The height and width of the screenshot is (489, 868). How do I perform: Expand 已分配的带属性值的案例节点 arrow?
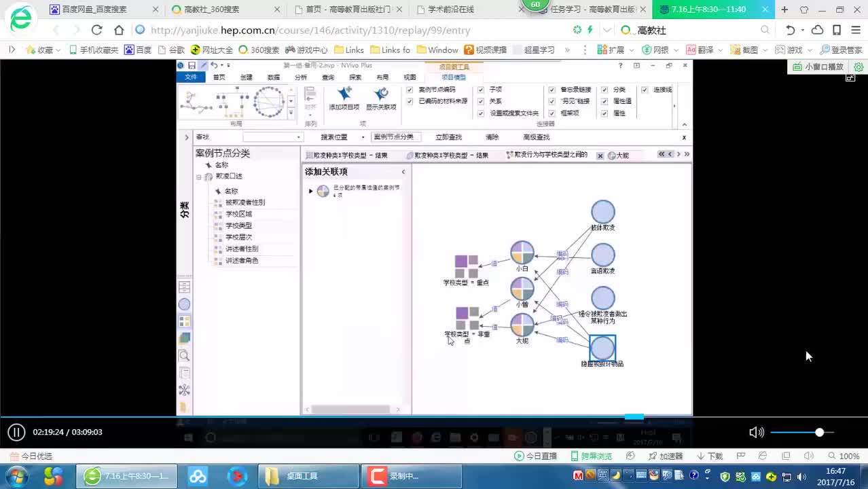tap(311, 191)
